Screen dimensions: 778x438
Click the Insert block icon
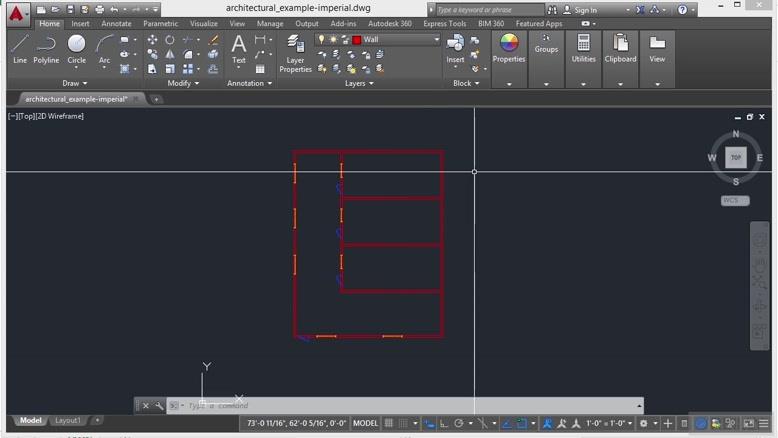point(455,49)
